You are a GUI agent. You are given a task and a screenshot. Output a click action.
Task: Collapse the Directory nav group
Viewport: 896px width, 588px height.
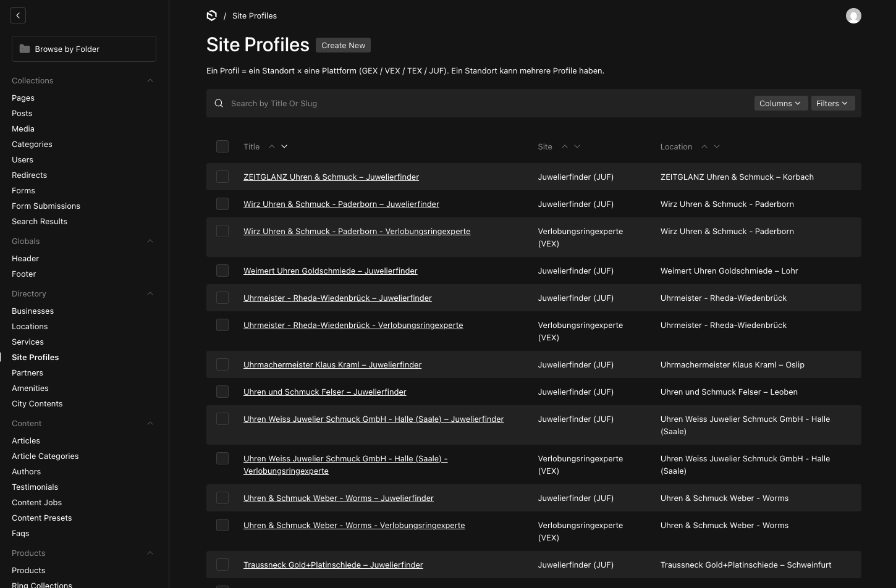150,294
